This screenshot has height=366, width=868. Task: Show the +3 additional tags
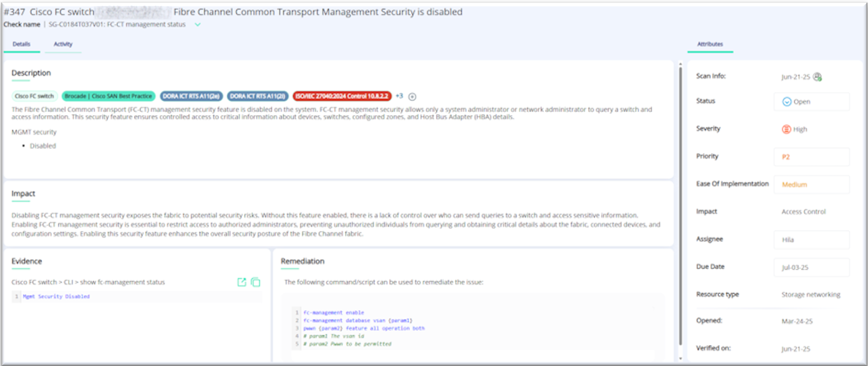(x=399, y=96)
